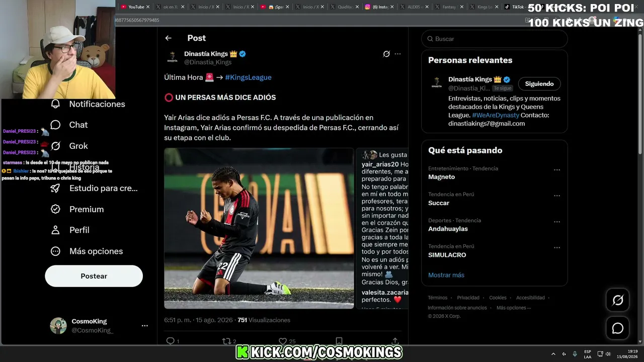Open the floating messages chat button
644x362 pixels.
pyautogui.click(x=618, y=328)
